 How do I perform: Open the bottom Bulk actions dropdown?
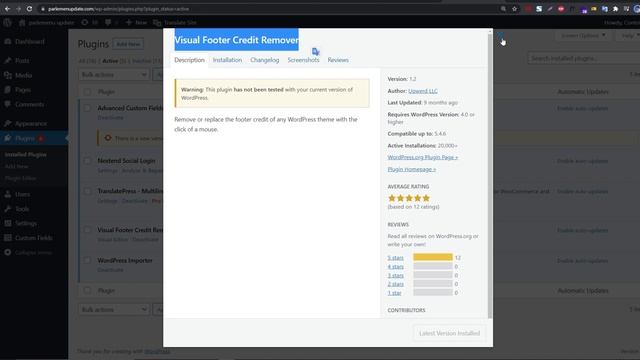click(113, 310)
